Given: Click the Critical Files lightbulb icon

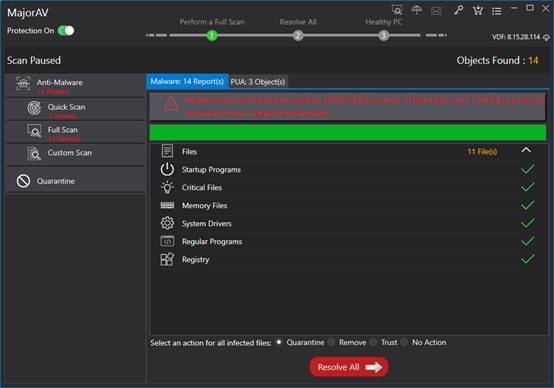Looking at the screenshot, I should pos(167,187).
